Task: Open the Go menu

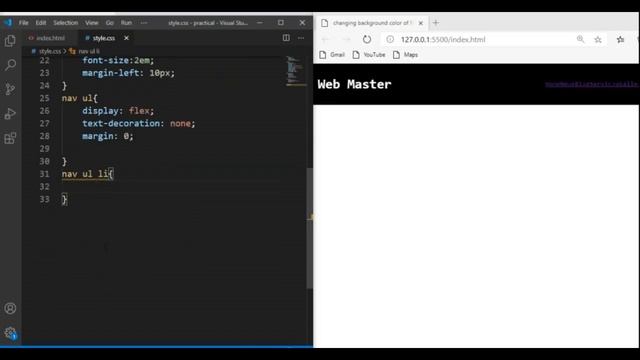Action: (x=109, y=23)
